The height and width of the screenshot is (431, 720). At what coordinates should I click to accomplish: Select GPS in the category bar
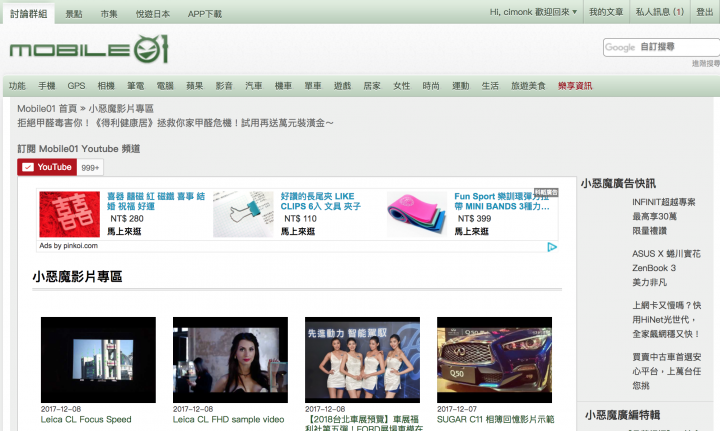point(76,86)
